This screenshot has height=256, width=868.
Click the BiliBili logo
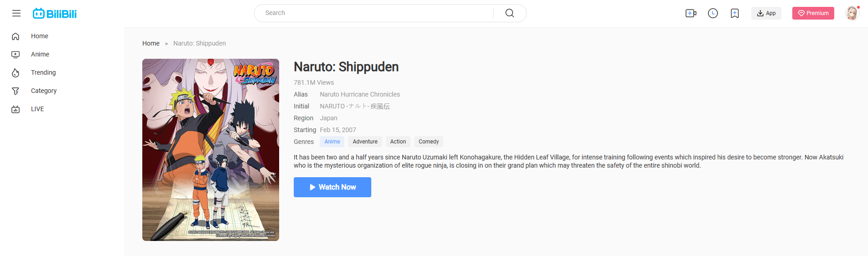(55, 14)
